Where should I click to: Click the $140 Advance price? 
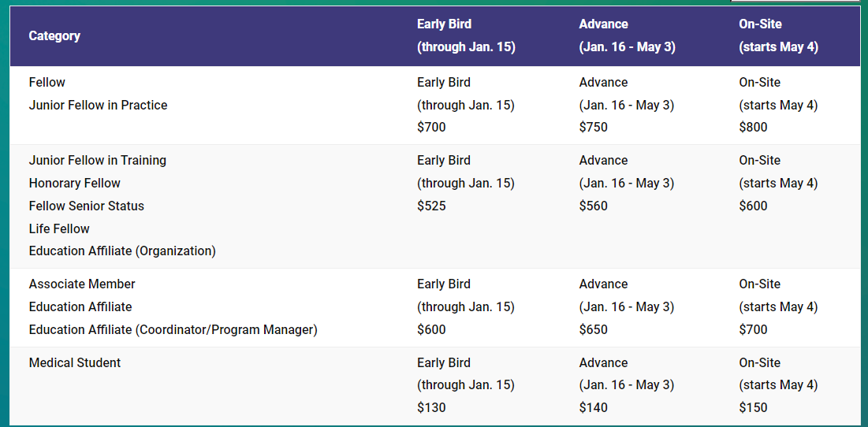593,407
